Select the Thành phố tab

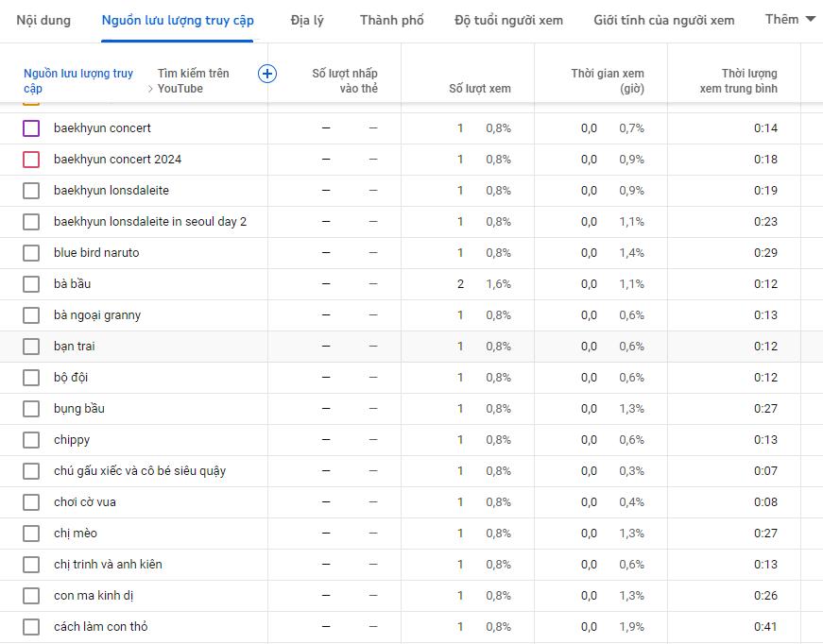coord(392,21)
